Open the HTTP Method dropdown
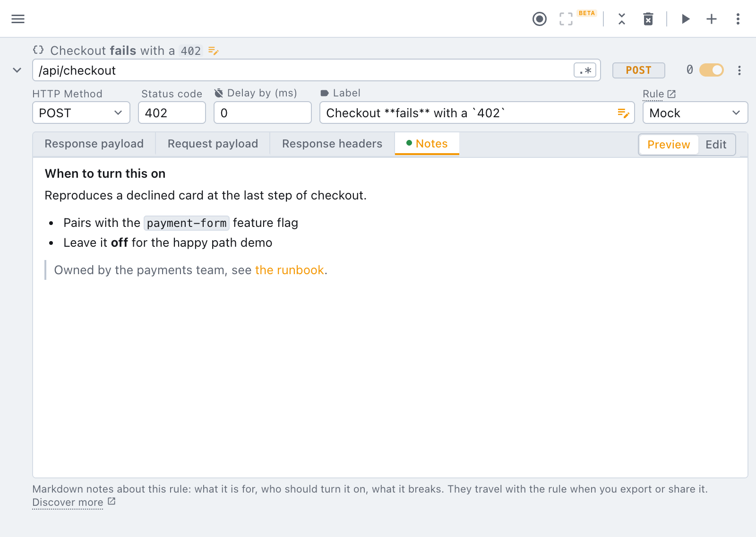This screenshot has width=756, height=537. click(x=81, y=113)
